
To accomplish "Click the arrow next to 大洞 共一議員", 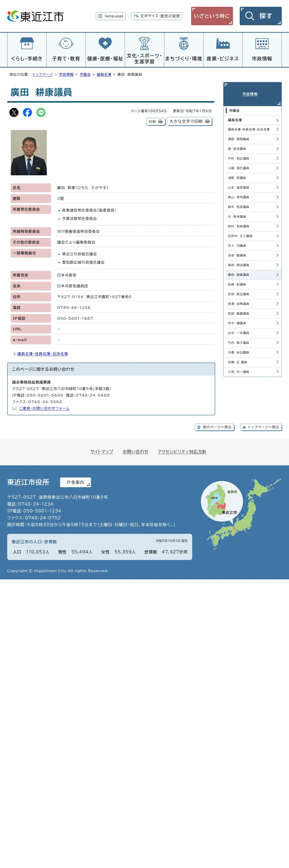I will click(x=277, y=372).
